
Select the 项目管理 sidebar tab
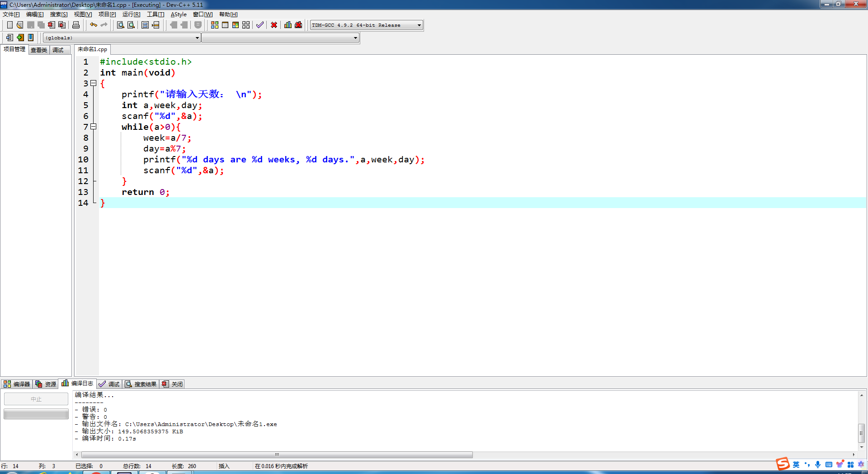(x=14, y=49)
